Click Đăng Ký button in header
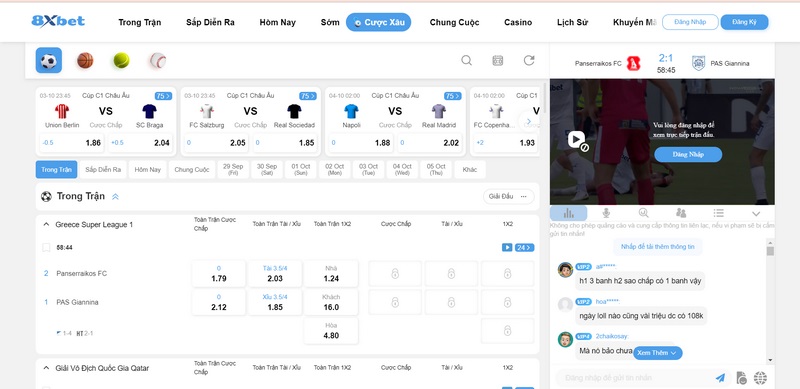800x389 pixels. (x=744, y=22)
